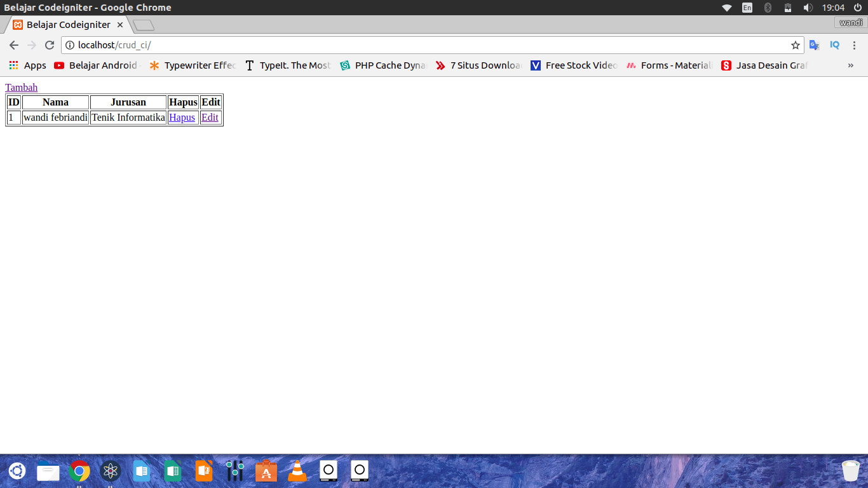Close the Belajar Codeigniter tab

[120, 25]
